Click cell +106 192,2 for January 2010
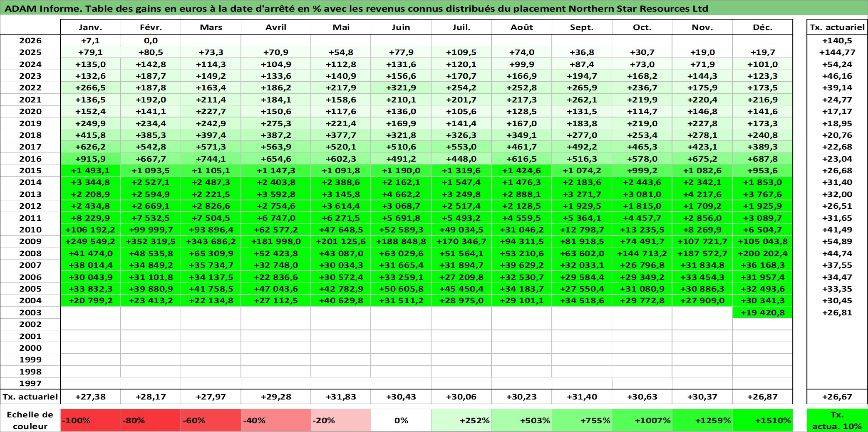The image size is (868, 432). click(x=91, y=230)
